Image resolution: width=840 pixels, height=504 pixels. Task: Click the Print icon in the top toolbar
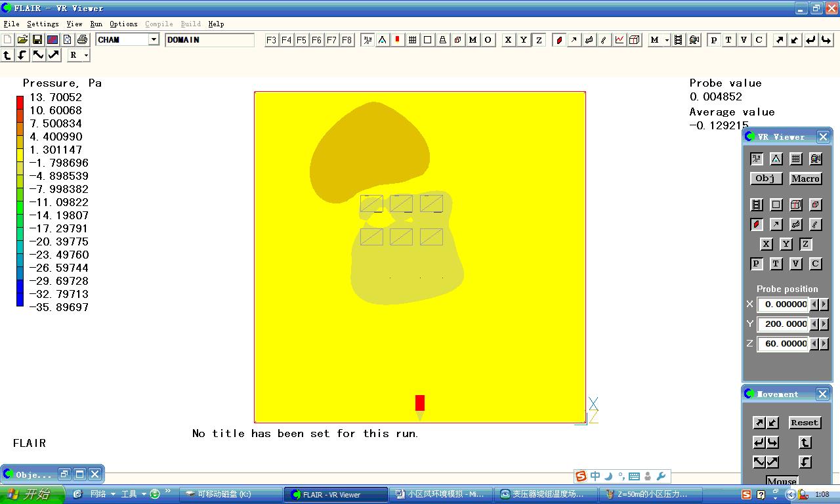(82, 40)
